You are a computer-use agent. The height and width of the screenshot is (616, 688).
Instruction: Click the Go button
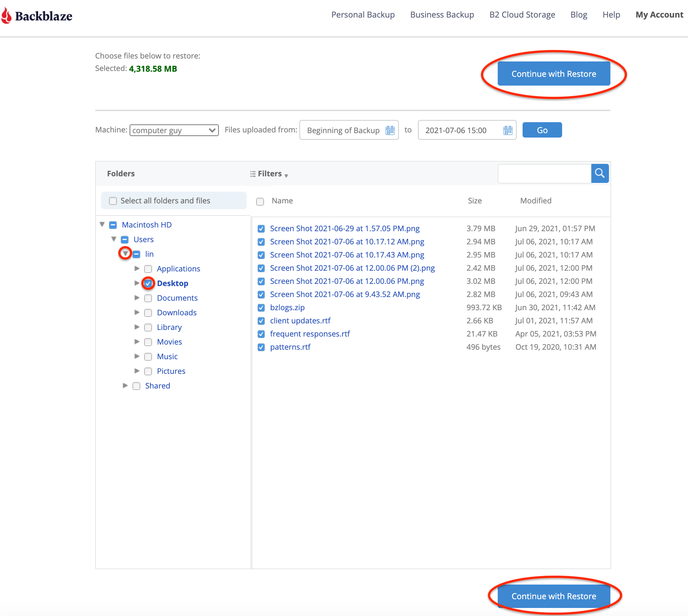542,130
